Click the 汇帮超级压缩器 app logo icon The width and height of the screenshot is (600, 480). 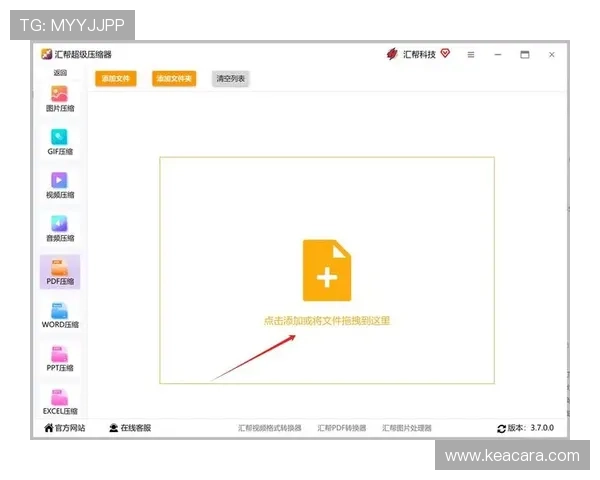point(46,54)
